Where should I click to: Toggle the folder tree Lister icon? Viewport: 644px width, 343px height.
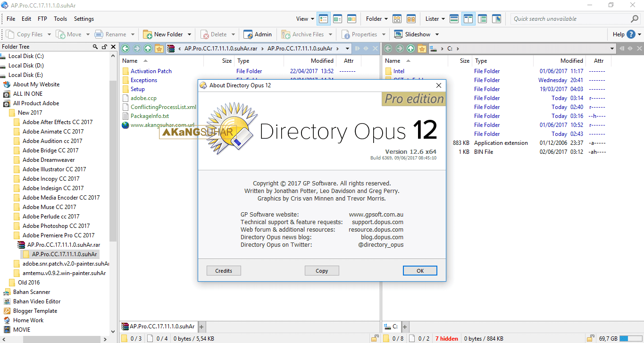point(482,19)
